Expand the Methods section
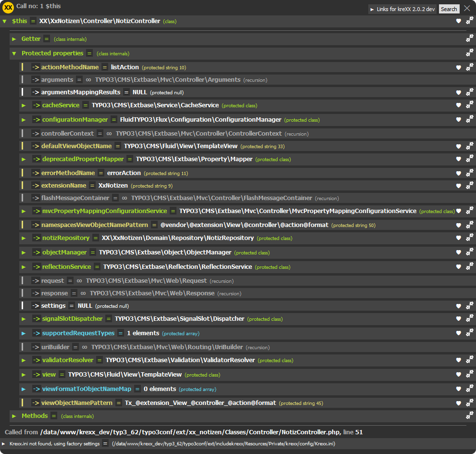Screen dimensions: 476x454 14,416
